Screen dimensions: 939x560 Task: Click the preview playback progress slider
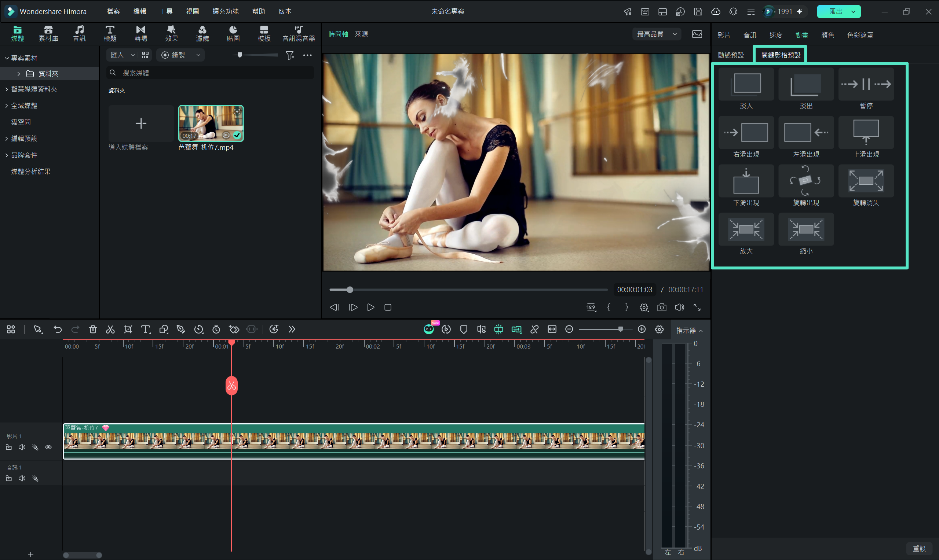tap(468, 290)
